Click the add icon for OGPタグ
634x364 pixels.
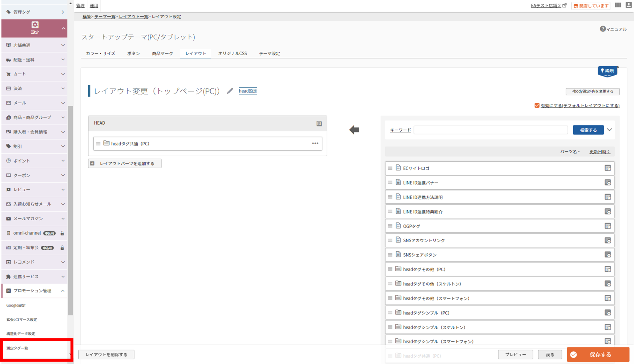pos(607,226)
